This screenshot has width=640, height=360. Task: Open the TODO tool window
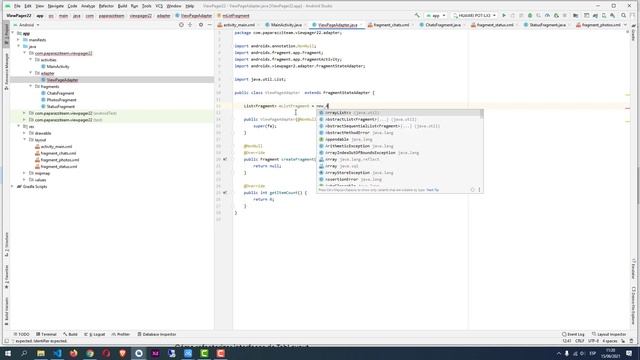point(22,334)
